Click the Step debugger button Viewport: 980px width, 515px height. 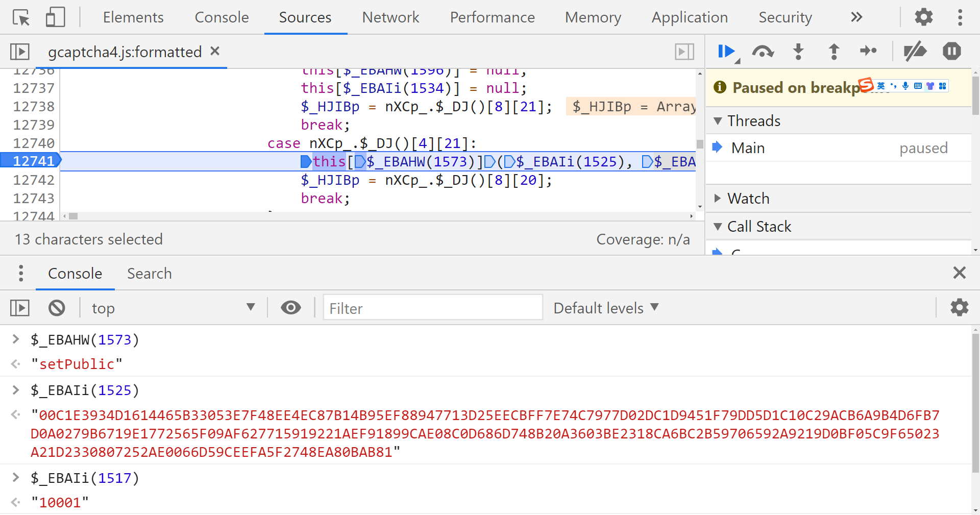[868, 51]
